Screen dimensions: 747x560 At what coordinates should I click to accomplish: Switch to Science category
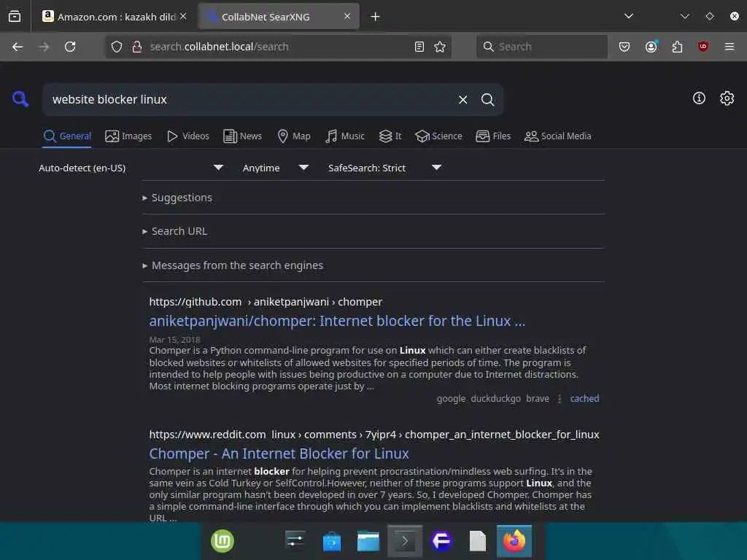pos(438,136)
